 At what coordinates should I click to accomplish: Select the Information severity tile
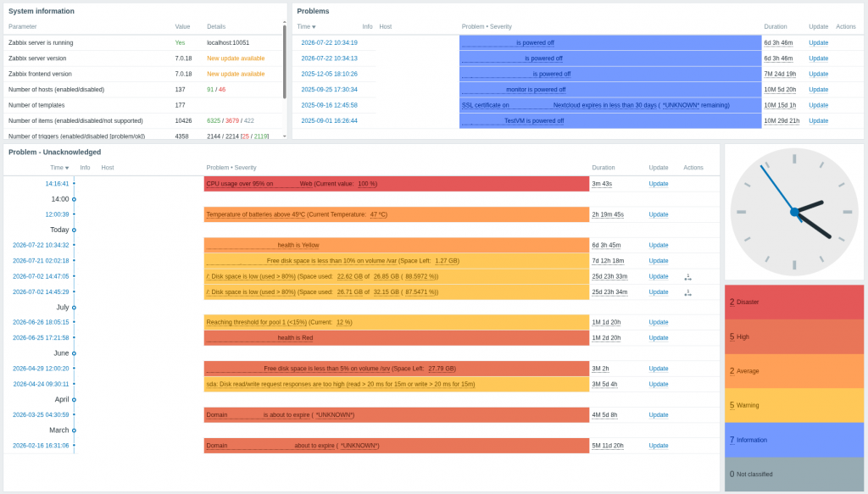(x=793, y=440)
